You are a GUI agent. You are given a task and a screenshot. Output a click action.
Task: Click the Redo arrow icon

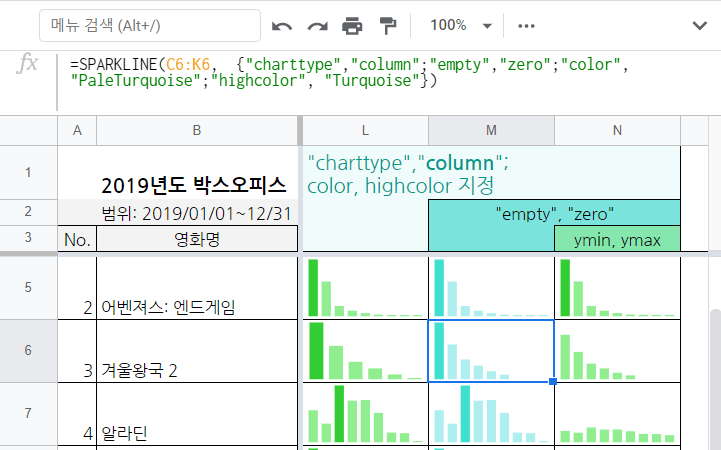click(x=317, y=25)
